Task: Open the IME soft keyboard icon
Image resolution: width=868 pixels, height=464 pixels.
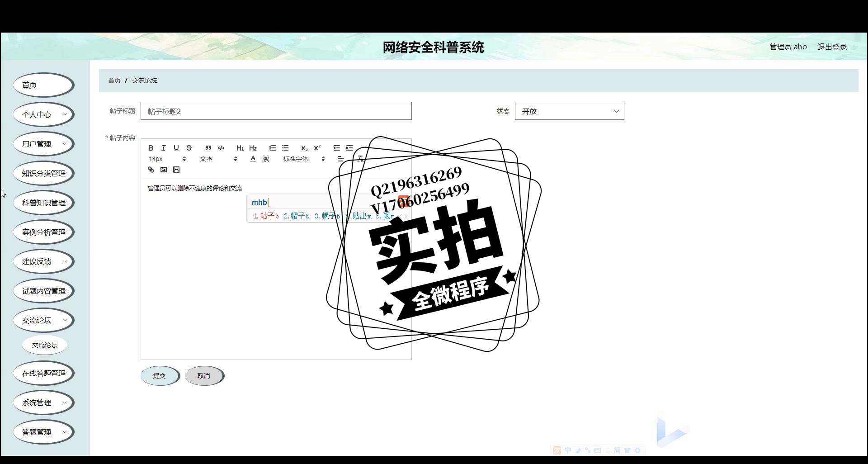Action: [x=597, y=450]
